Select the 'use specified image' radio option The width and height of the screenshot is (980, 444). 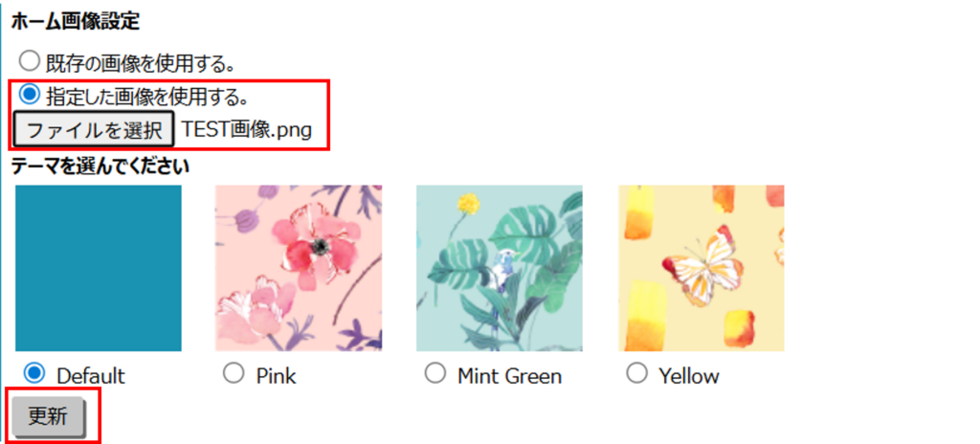tap(31, 95)
